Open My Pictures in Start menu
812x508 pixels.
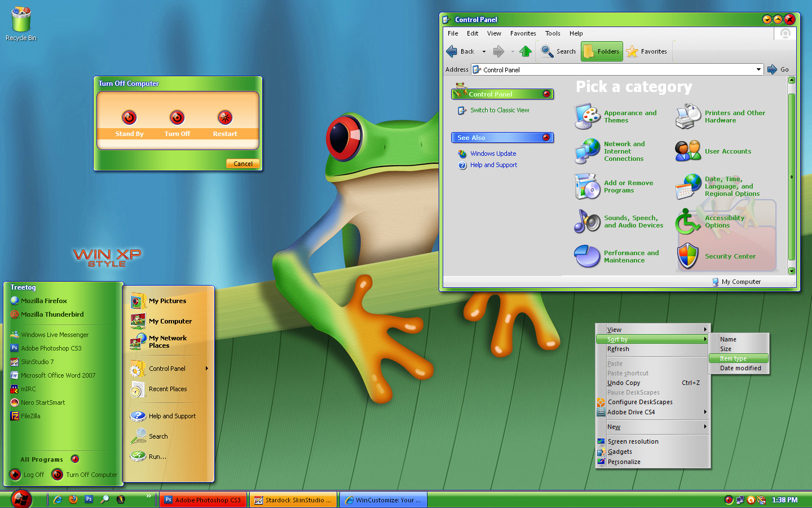(x=158, y=301)
